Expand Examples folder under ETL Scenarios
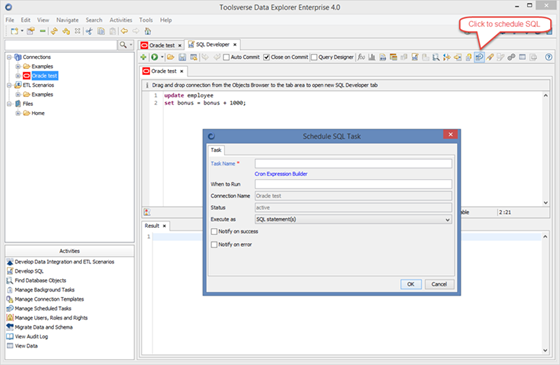 18,94
